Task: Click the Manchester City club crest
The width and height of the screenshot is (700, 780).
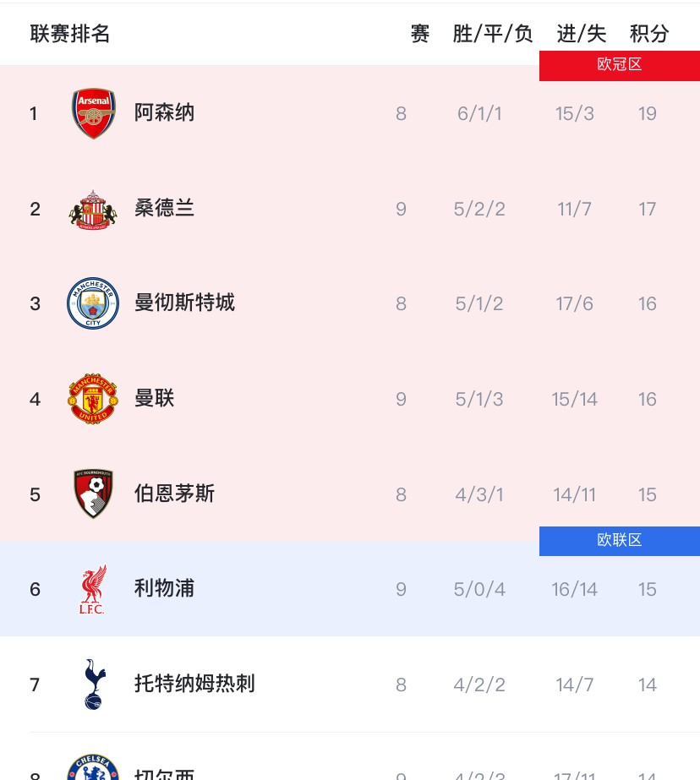Action: (93, 303)
